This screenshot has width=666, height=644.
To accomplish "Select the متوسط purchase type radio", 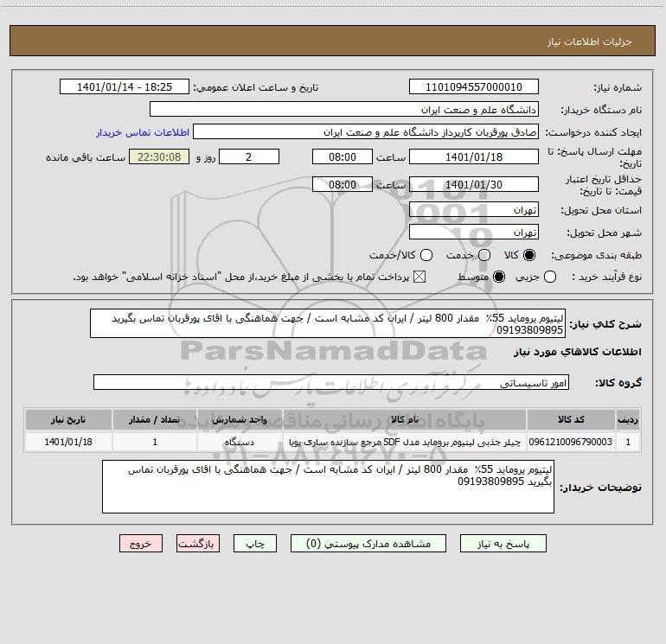I will [499, 277].
